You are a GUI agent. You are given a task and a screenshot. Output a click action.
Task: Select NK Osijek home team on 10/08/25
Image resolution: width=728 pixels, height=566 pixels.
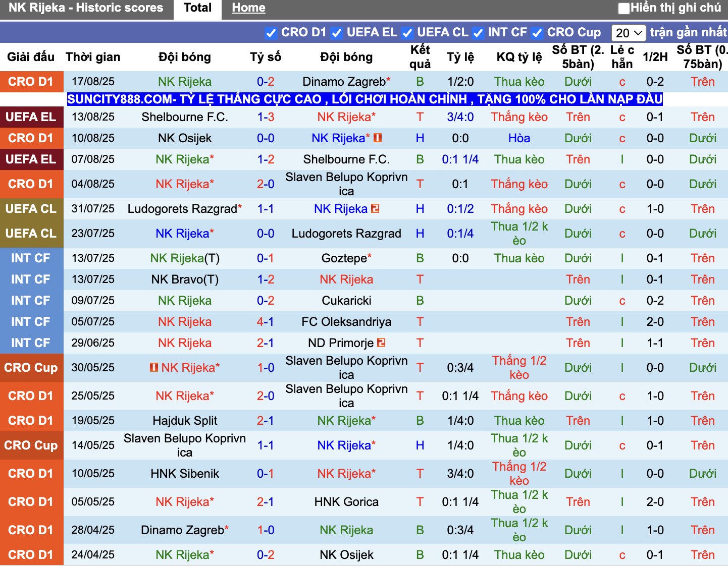185,138
